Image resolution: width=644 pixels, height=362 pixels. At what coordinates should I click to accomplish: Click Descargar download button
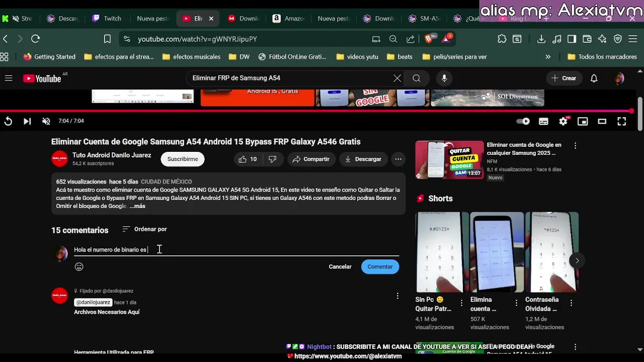[363, 159]
